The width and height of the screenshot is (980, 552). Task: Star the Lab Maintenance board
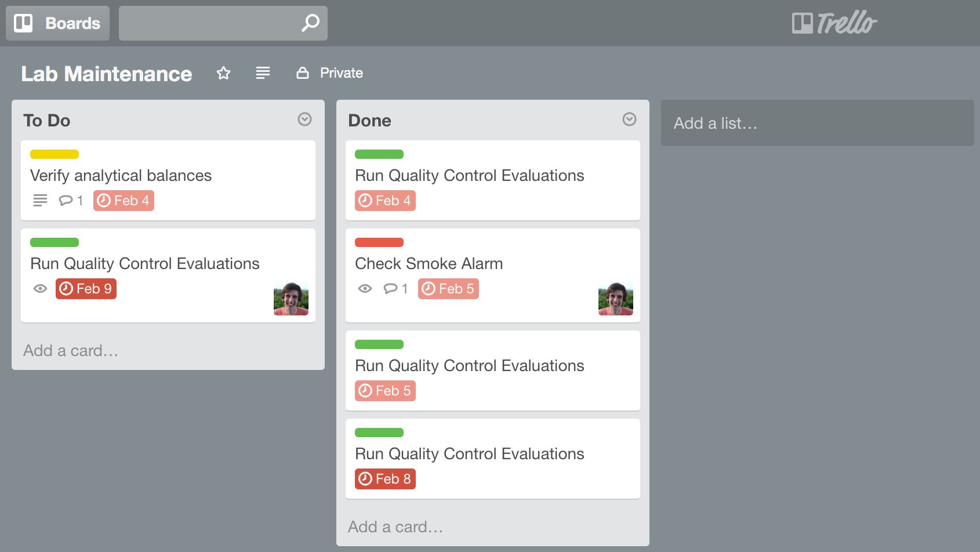pyautogui.click(x=223, y=73)
